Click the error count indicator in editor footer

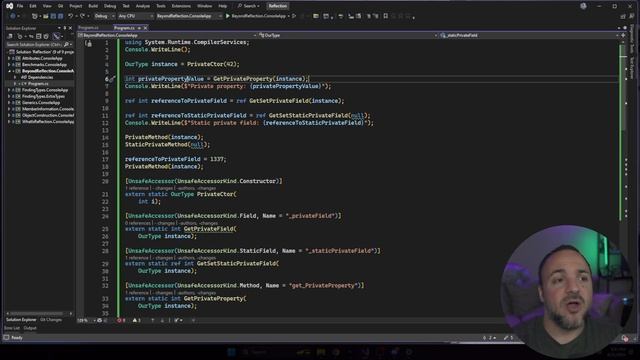point(121,320)
